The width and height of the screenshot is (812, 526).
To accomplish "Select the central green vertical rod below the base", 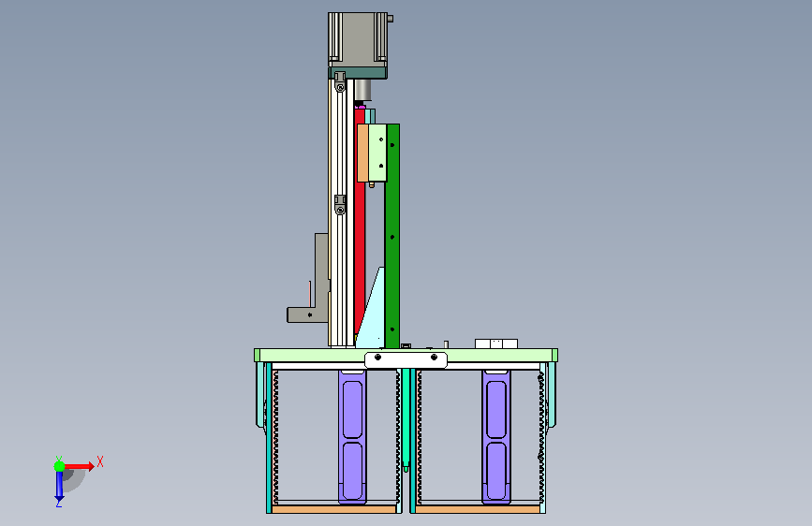I will coord(406,419).
